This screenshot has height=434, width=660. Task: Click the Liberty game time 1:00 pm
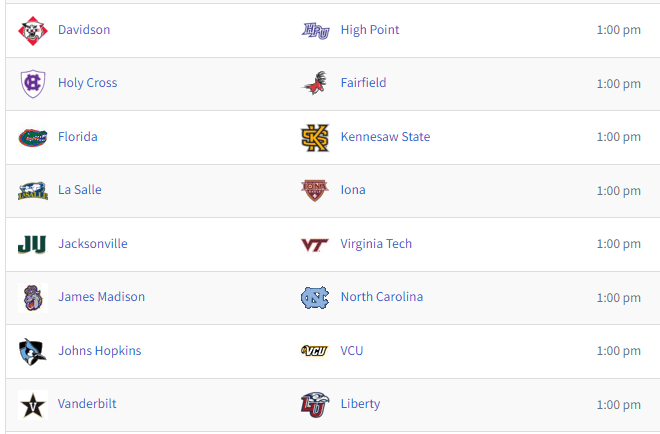619,405
